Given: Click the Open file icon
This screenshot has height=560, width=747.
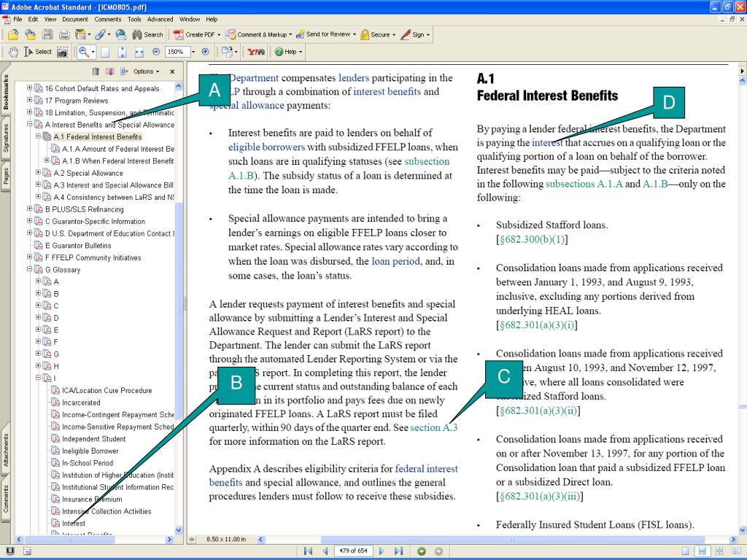Looking at the screenshot, I should point(13,34).
